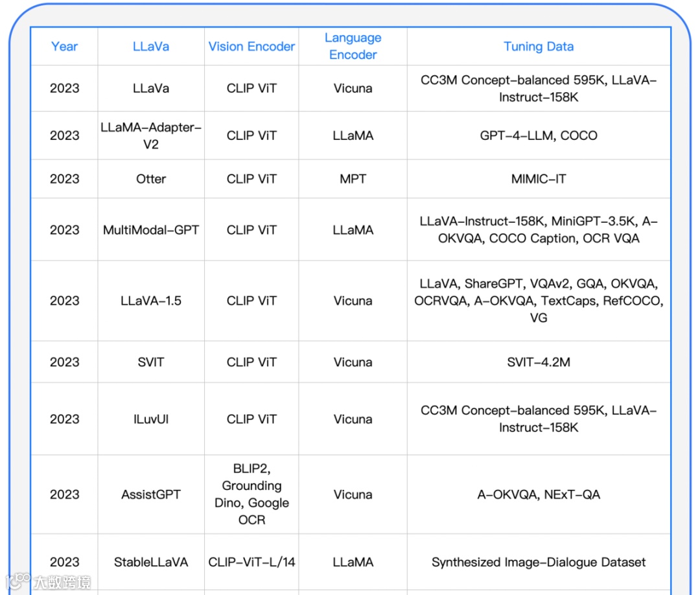Select the Vision Encoder header
This screenshot has width=700, height=595.
pos(251,47)
